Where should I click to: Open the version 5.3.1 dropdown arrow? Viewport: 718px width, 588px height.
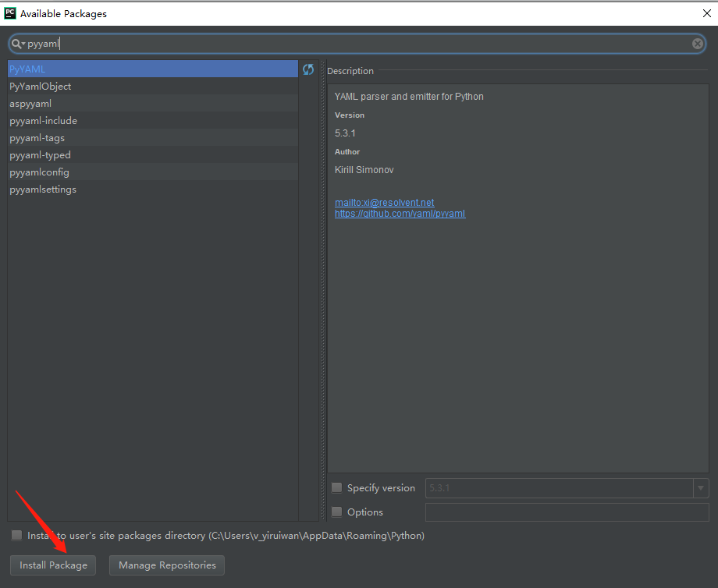[701, 488]
